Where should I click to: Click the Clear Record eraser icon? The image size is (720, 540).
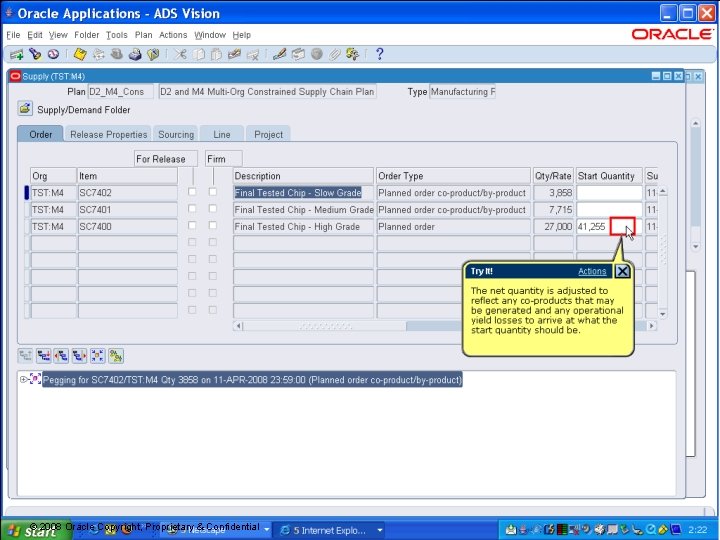coord(234,55)
